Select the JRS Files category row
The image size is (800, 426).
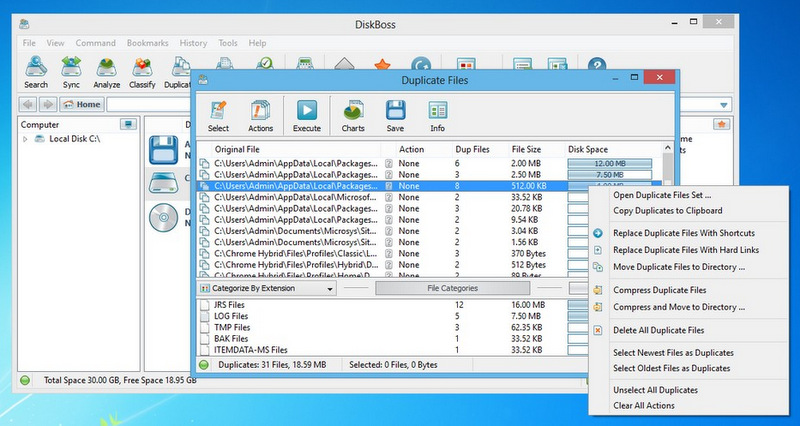[x=393, y=305]
